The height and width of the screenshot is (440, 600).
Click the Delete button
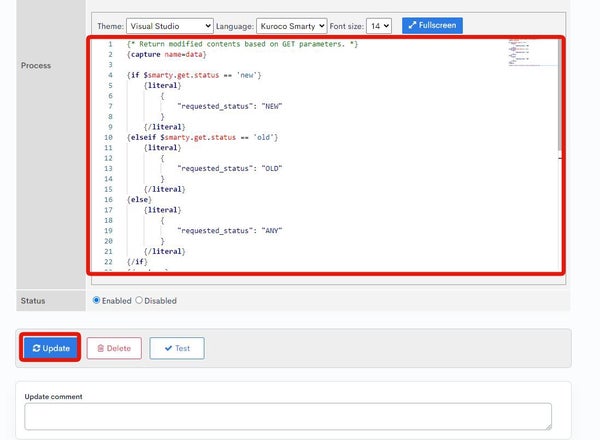coord(114,348)
